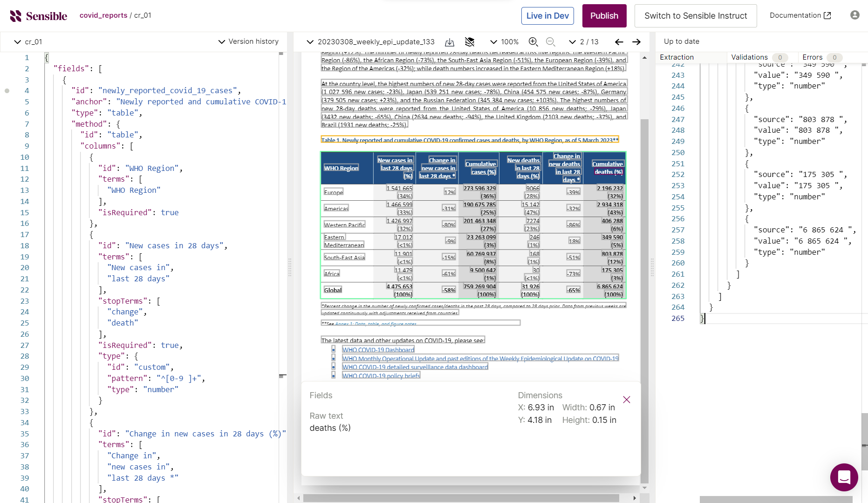The height and width of the screenshot is (503, 868).
Task: Click the "stopTerms" line 23 in editor
Action: click(x=129, y=301)
